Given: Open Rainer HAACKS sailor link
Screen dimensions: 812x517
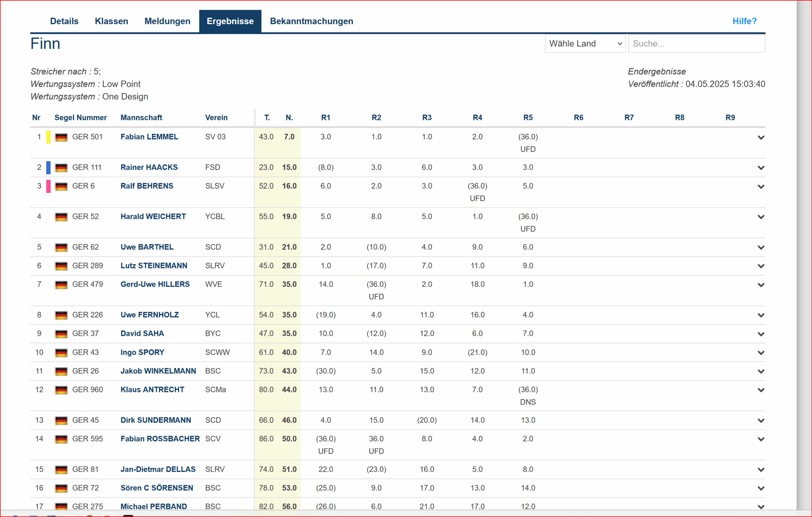Looking at the screenshot, I should pyautogui.click(x=149, y=167).
